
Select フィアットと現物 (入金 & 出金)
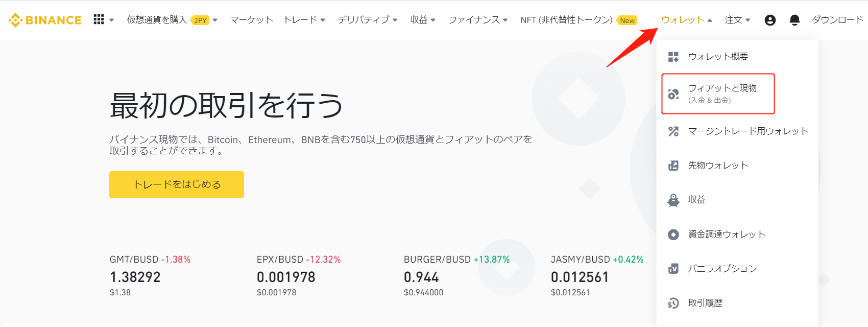pyautogui.click(x=718, y=94)
